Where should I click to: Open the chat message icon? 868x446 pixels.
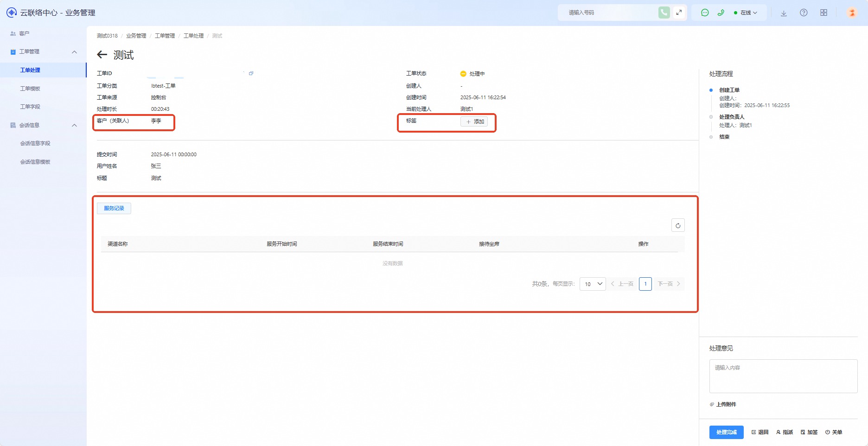705,13
